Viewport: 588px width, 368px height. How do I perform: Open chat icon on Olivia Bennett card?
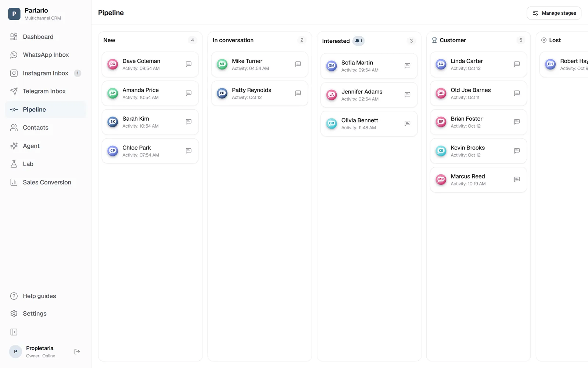click(x=408, y=124)
